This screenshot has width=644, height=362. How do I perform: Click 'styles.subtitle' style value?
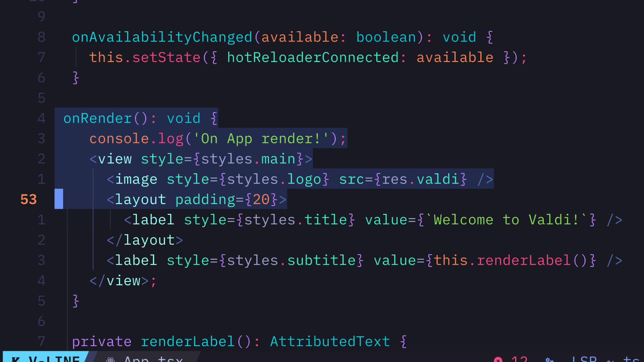291,260
